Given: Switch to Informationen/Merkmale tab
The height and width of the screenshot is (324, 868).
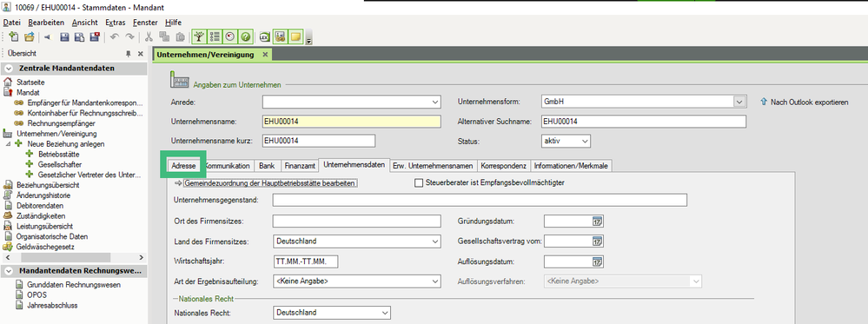Looking at the screenshot, I should [x=572, y=166].
